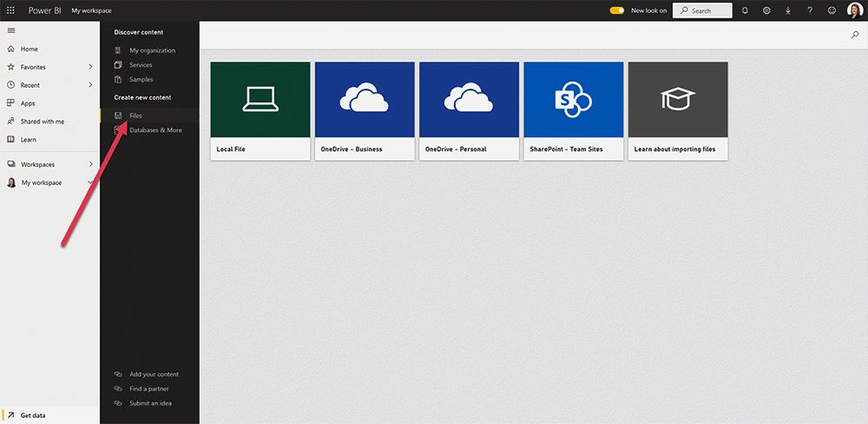
Task: Open the app launcher waffle icon
Action: (x=10, y=10)
